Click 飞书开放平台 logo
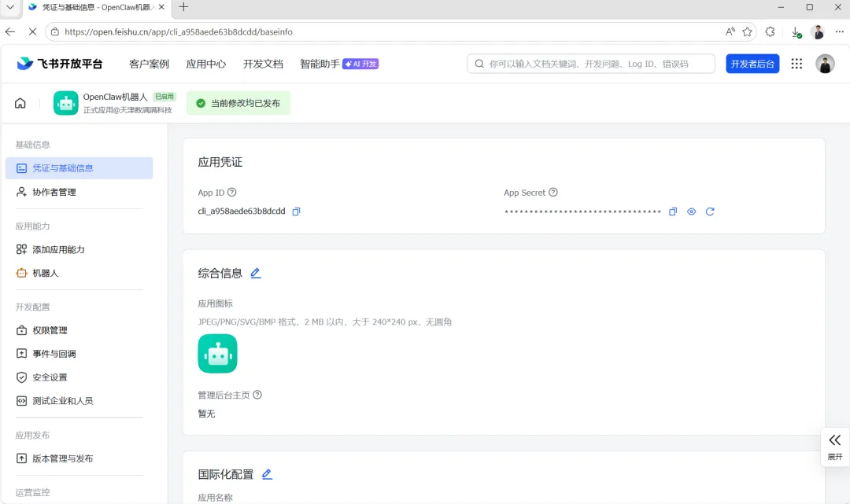The width and height of the screenshot is (850, 504). pyautogui.click(x=60, y=64)
